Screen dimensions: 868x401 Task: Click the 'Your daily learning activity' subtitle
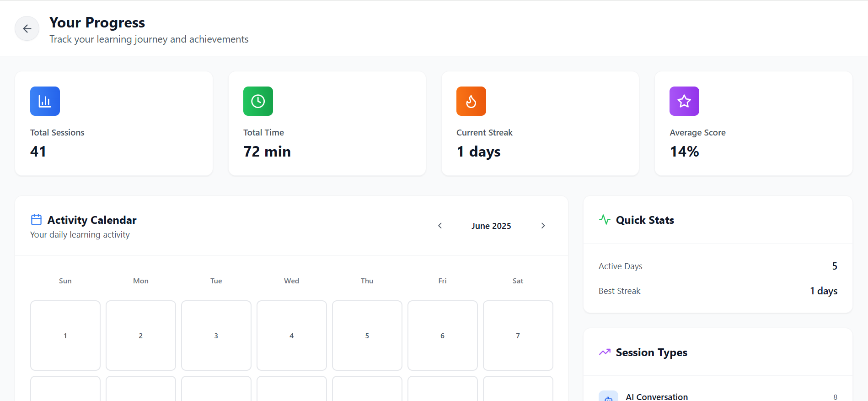click(80, 234)
